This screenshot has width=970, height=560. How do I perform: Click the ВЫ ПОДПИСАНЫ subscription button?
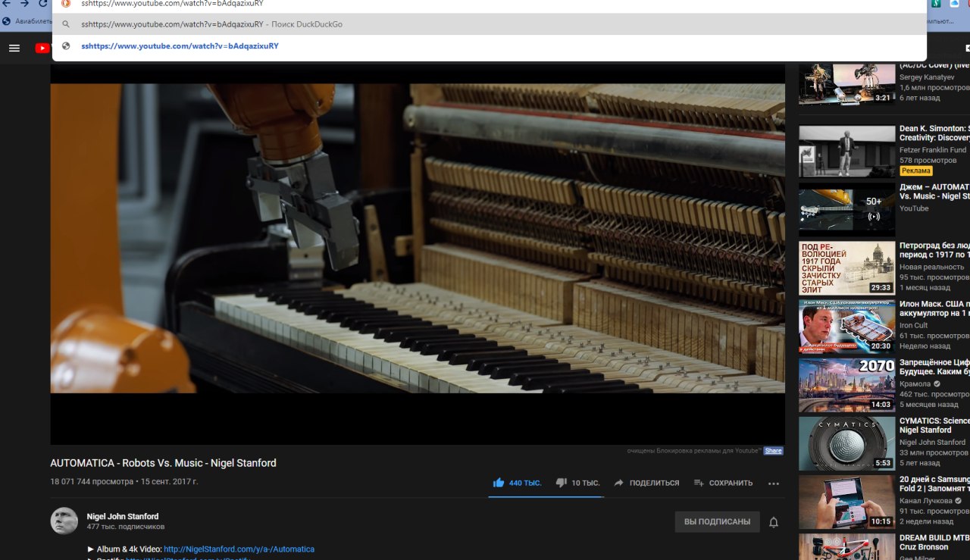717,521
